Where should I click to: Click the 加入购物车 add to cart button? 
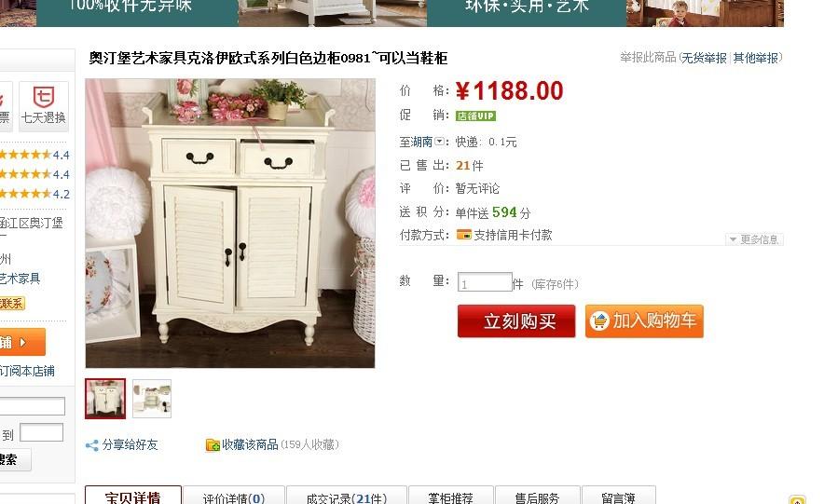[x=644, y=320]
